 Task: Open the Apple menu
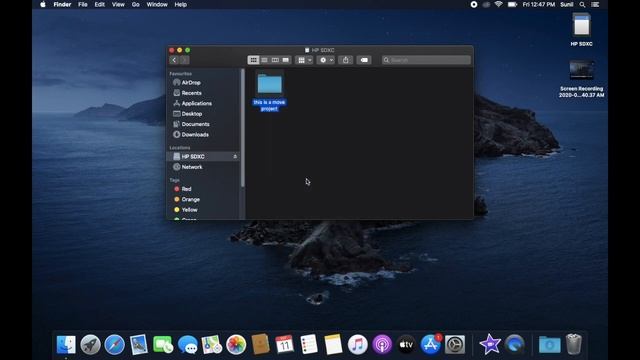point(43,4)
